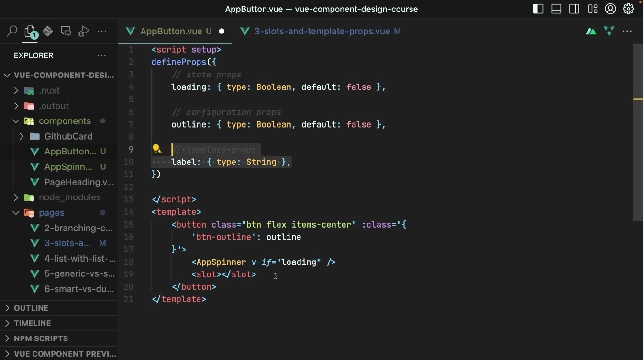The width and height of the screenshot is (644, 360).
Task: Open the lightbulb code action on line 9
Action: tap(157, 149)
